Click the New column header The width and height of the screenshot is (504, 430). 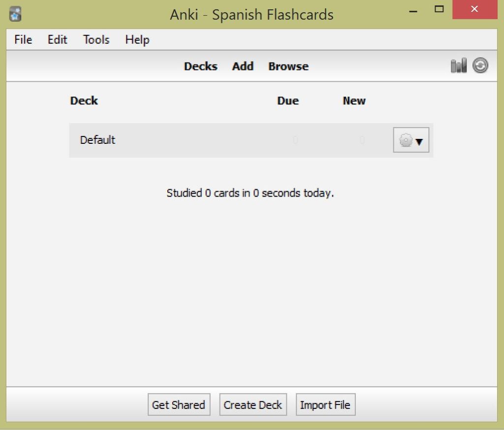pos(354,100)
